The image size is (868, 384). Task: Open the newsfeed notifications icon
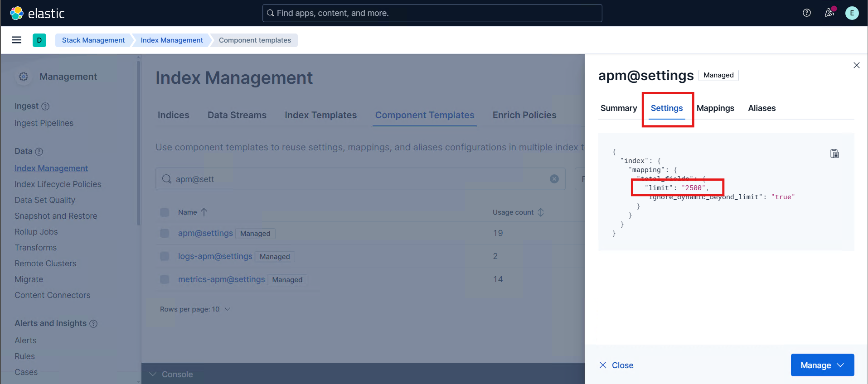pyautogui.click(x=829, y=13)
